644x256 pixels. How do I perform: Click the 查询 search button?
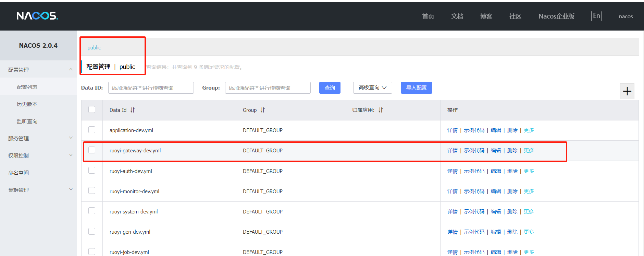click(x=330, y=88)
